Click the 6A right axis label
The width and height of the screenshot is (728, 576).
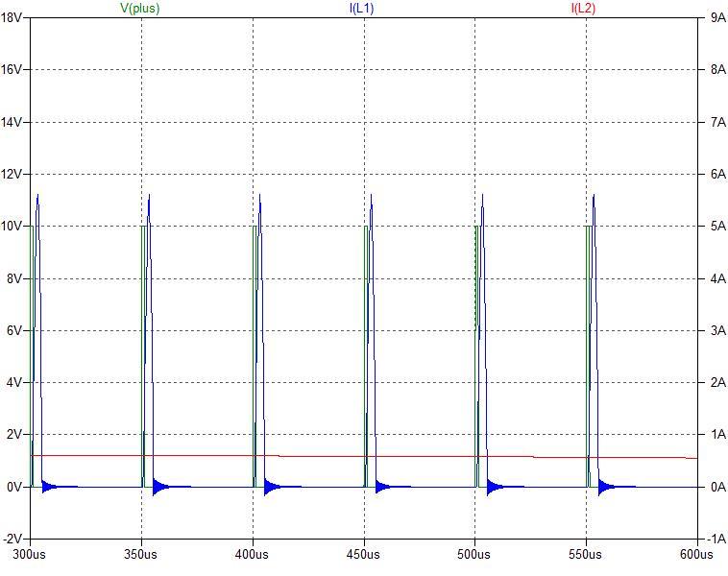[717, 174]
